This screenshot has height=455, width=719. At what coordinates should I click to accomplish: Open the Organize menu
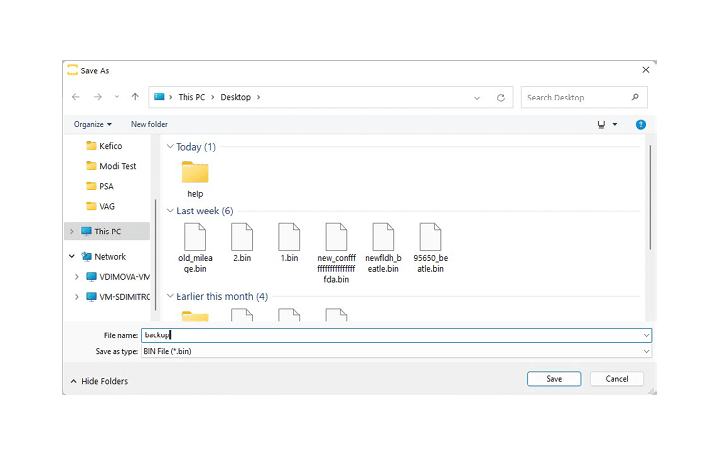click(92, 125)
